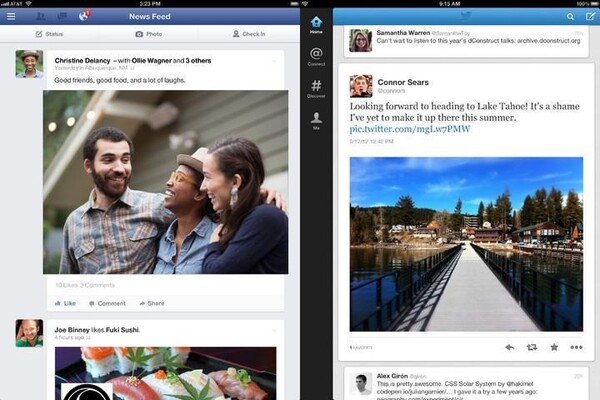View '1 FAVORITE' count on tweet
Image resolution: width=600 pixels, height=400 pixels.
[361, 348]
